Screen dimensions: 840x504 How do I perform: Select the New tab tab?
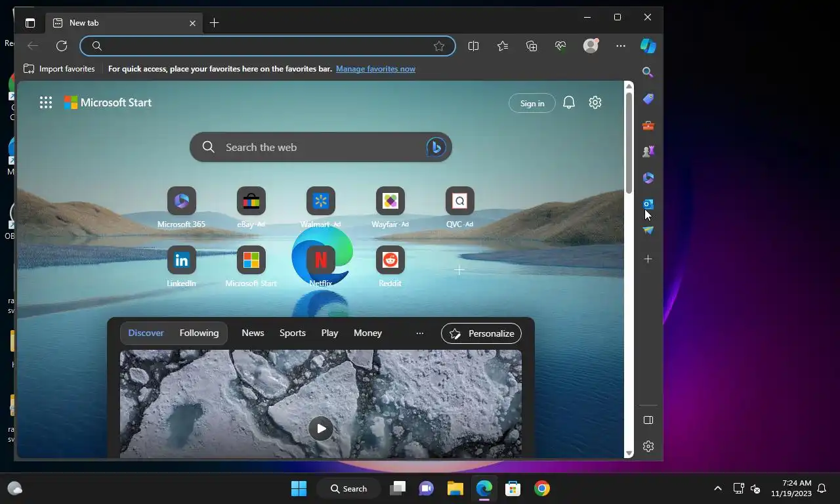[124, 23]
